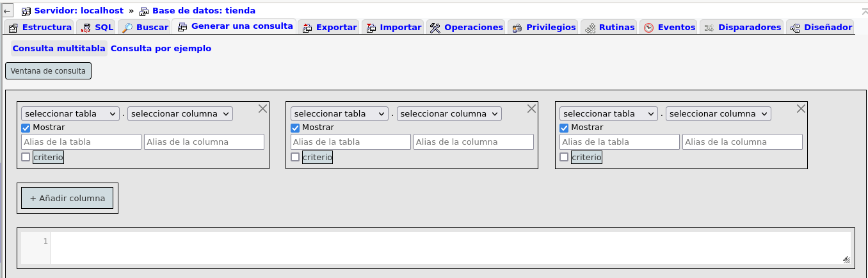868x278 pixels.
Task: Open 'seleccionar tabla' dropdown in third box
Action: 608,113
